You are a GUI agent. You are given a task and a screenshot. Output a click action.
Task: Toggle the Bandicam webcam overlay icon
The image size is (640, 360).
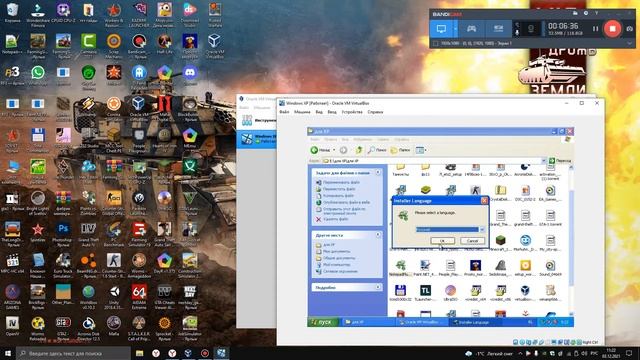click(x=531, y=29)
